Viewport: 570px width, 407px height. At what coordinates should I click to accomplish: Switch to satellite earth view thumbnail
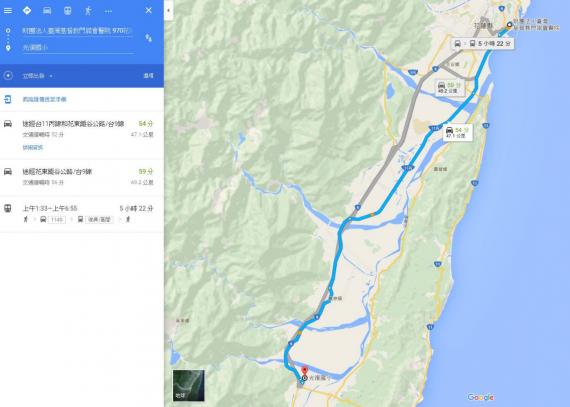click(188, 385)
